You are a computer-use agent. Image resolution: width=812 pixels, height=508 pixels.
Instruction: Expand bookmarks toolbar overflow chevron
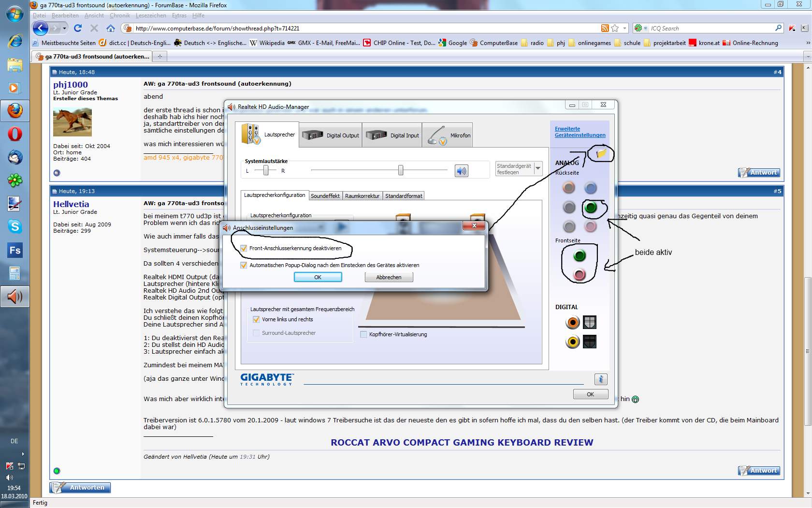[x=808, y=43]
